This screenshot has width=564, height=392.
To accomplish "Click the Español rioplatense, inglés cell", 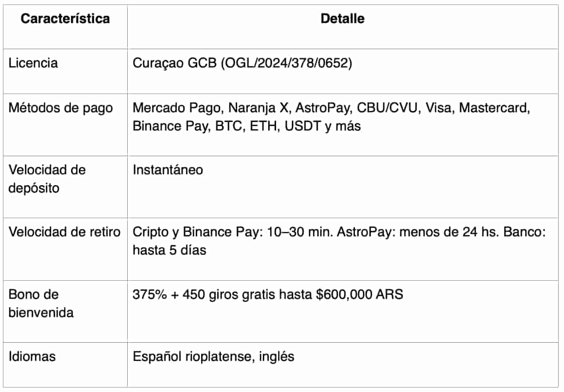I will pyautogui.click(x=213, y=357).
